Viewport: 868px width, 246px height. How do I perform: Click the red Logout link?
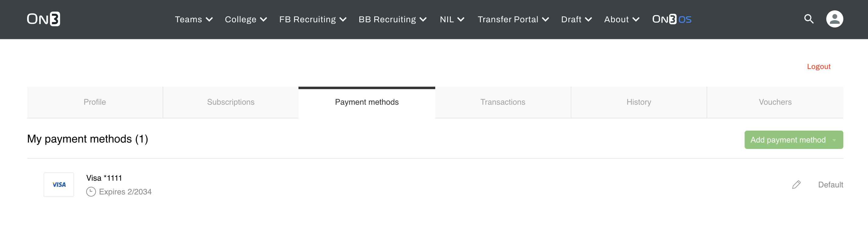(818, 67)
